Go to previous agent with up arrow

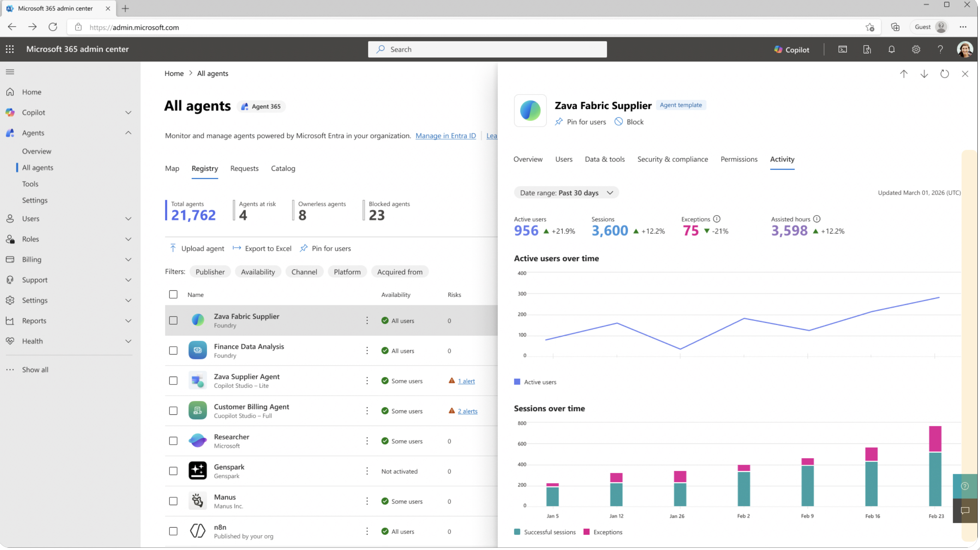tap(903, 74)
